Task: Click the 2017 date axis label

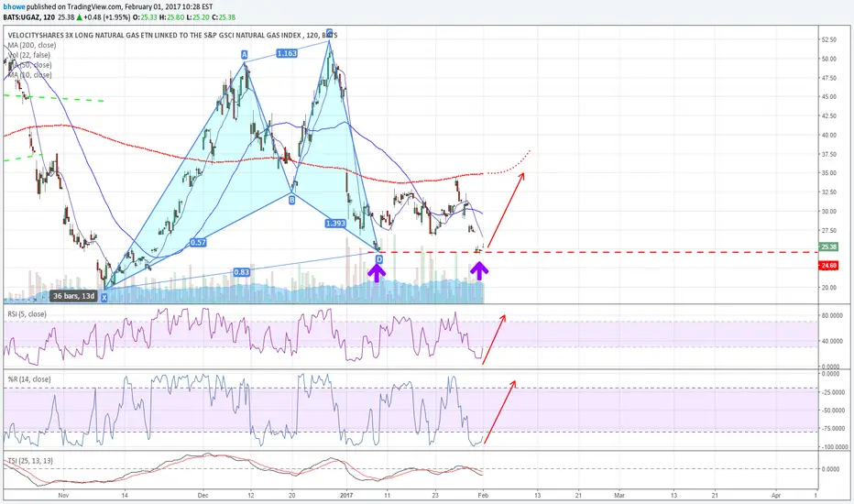Action: pos(346,495)
